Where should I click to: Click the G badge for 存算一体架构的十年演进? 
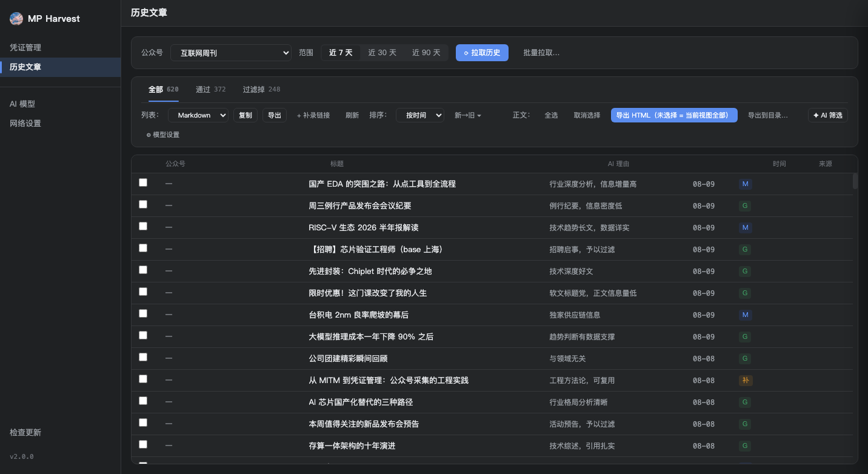[746, 446]
